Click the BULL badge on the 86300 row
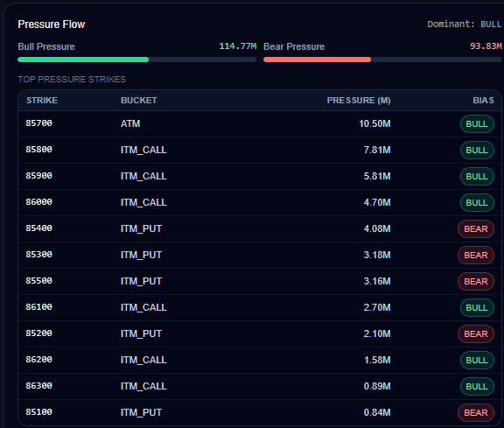Image resolution: width=504 pixels, height=428 pixels. [x=477, y=387]
